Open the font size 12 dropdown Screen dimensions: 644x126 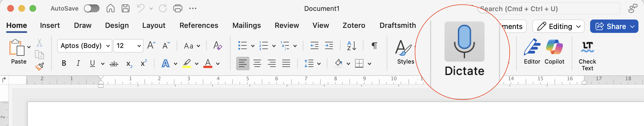pyautogui.click(x=139, y=46)
